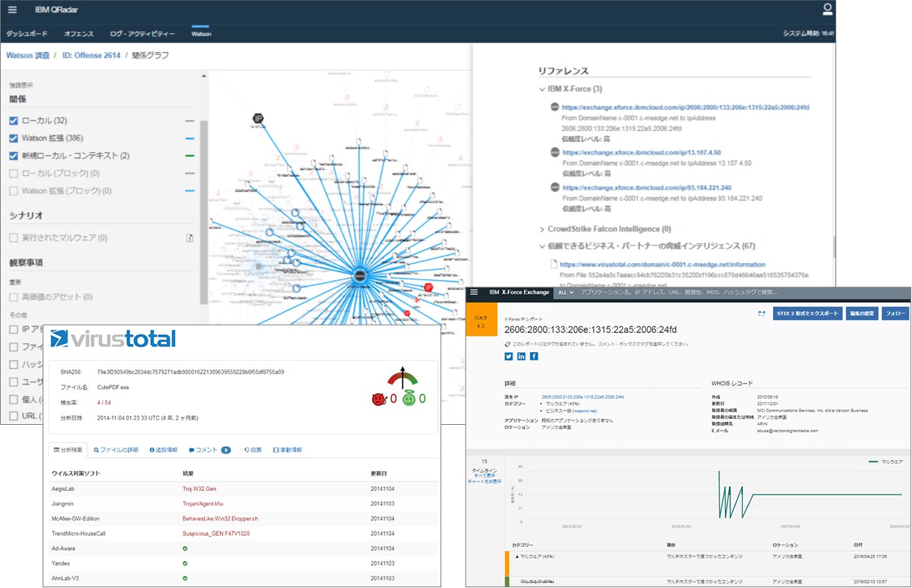Share the X-Force report on LinkedIn

[521, 356]
